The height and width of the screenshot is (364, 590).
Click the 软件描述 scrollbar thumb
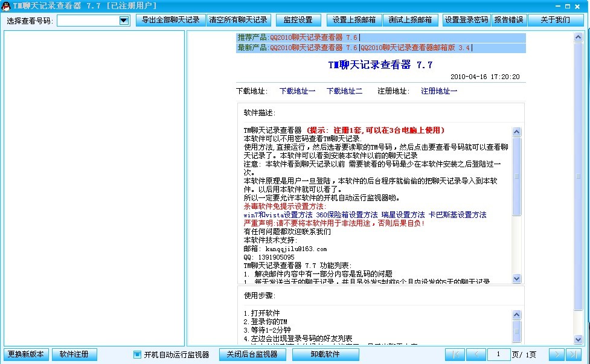pos(516,176)
